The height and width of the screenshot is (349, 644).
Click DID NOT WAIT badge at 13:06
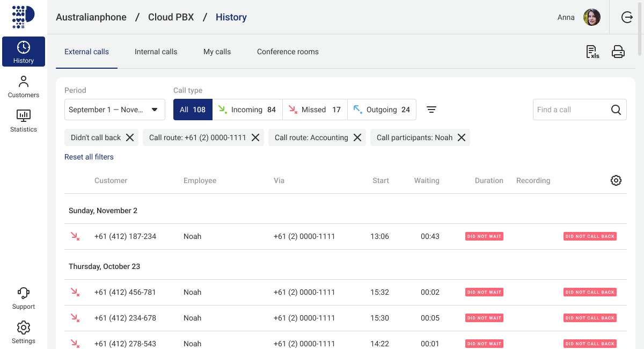[x=484, y=236]
